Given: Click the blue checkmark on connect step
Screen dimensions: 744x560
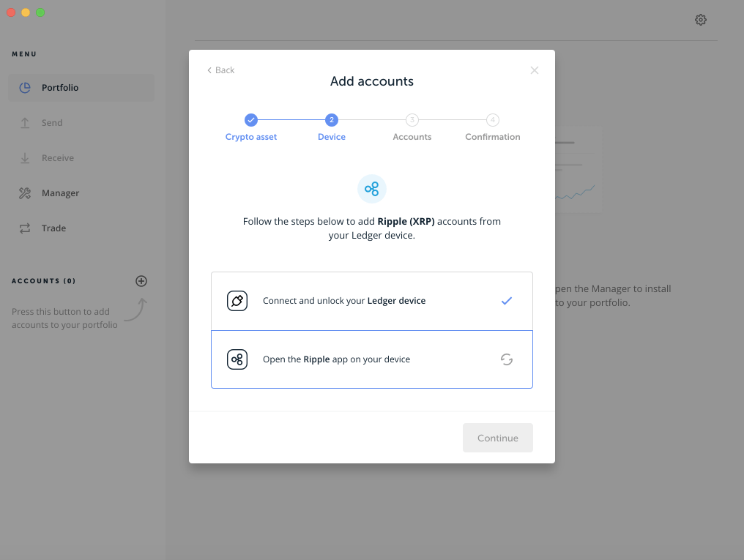Looking at the screenshot, I should [507, 301].
